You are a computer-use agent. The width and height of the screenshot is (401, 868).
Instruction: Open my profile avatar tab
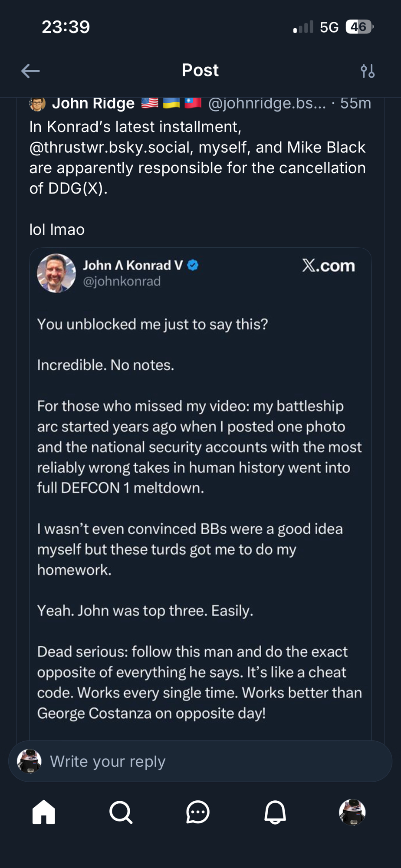pyautogui.click(x=352, y=812)
